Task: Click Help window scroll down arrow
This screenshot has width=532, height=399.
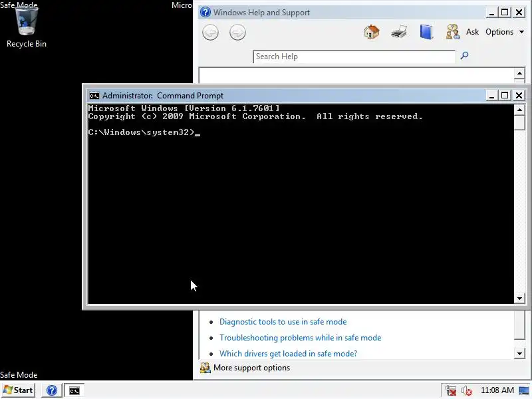Action: click(519, 354)
